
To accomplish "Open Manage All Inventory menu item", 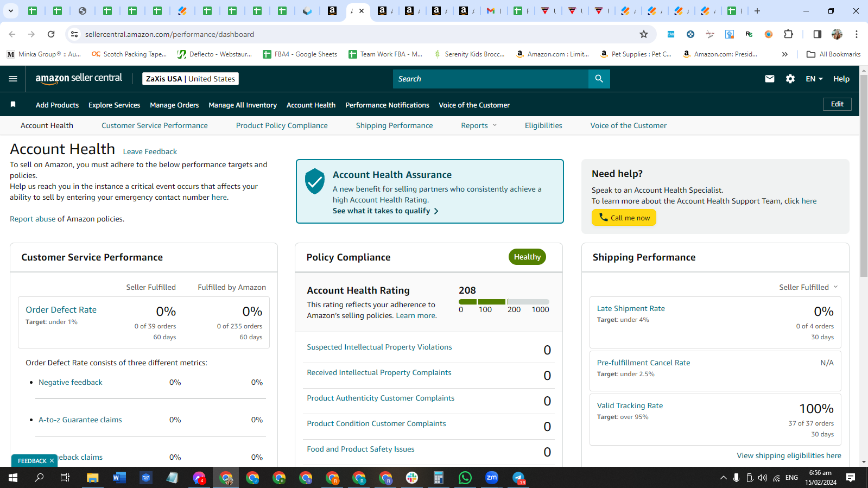I will click(243, 105).
